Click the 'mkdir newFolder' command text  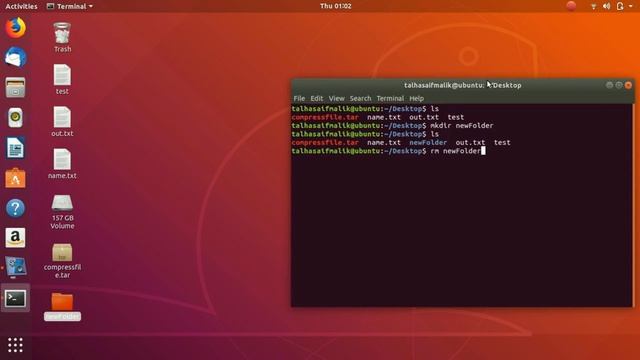click(x=462, y=125)
